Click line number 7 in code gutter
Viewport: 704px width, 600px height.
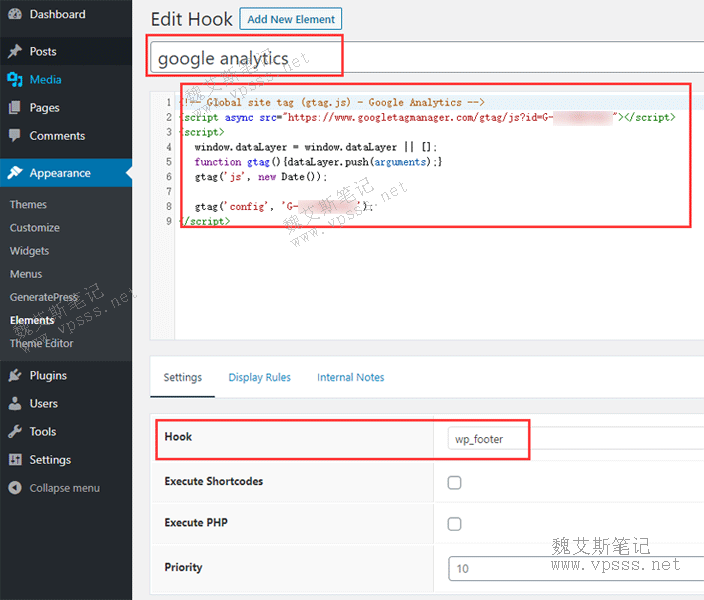point(169,191)
